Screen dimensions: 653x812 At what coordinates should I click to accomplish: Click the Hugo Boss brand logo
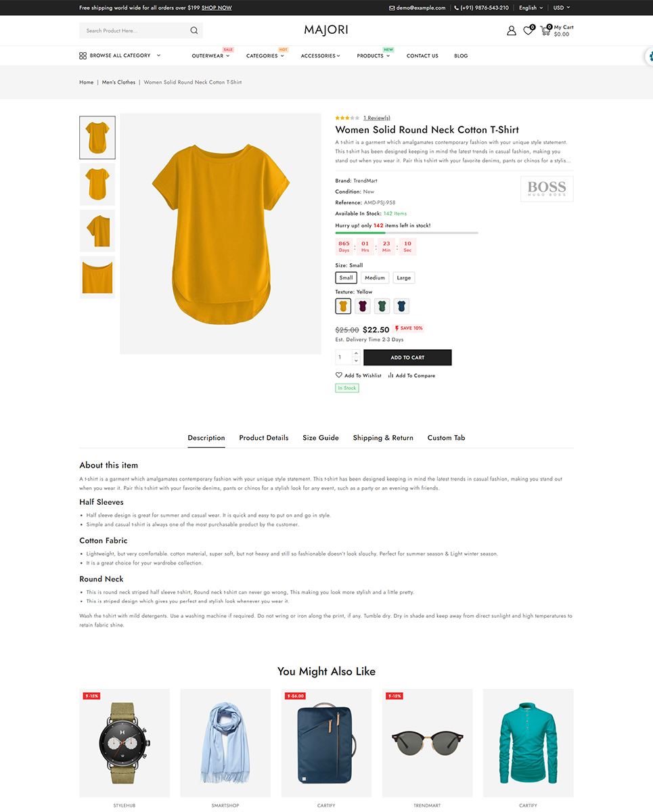547,189
